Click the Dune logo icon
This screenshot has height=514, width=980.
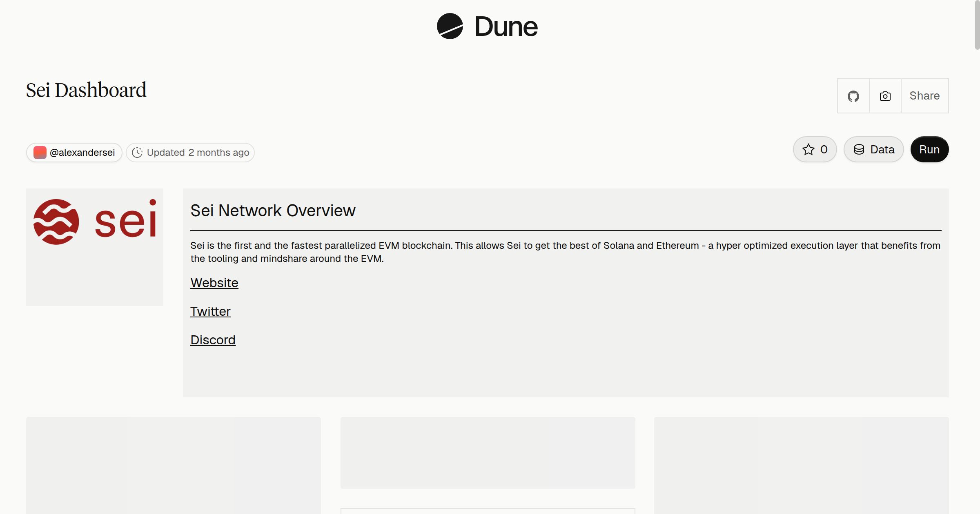point(450,26)
